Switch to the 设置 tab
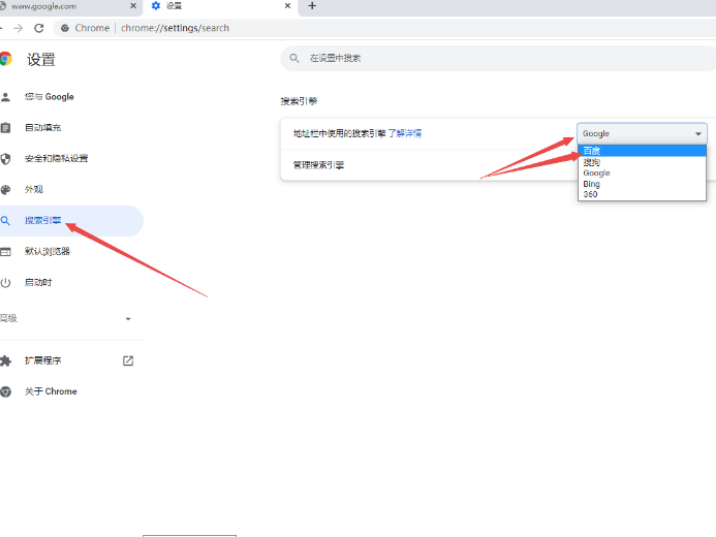 [221, 6]
